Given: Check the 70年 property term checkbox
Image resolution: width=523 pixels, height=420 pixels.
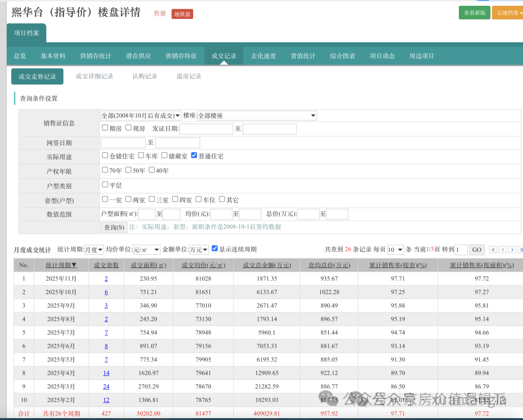Looking at the screenshot, I should tap(105, 170).
